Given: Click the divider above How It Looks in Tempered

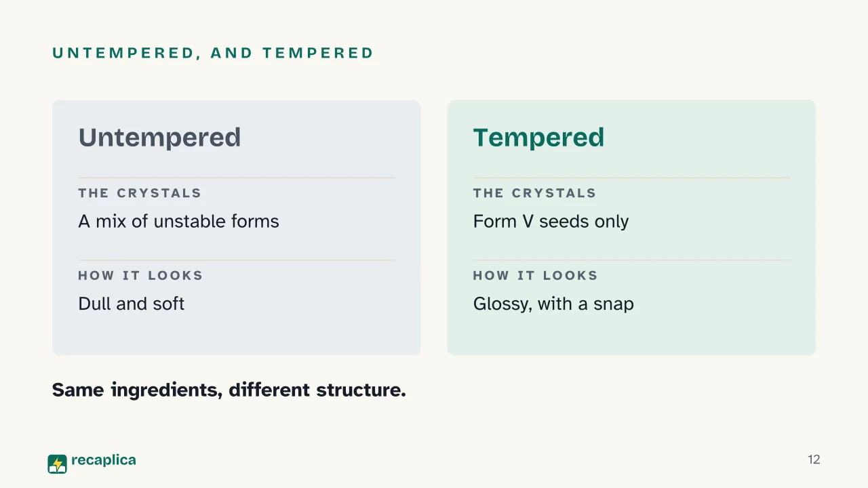Looking at the screenshot, I should click(631, 260).
